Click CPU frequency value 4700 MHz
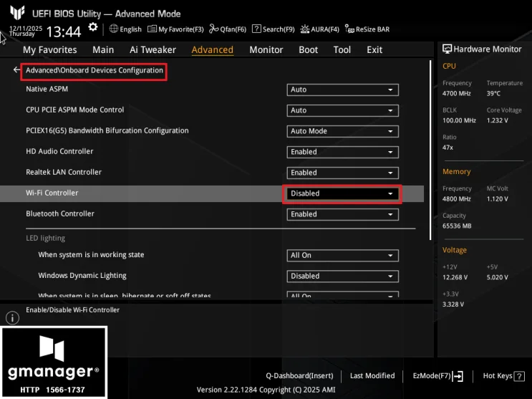The width and height of the screenshot is (532, 399). point(456,93)
